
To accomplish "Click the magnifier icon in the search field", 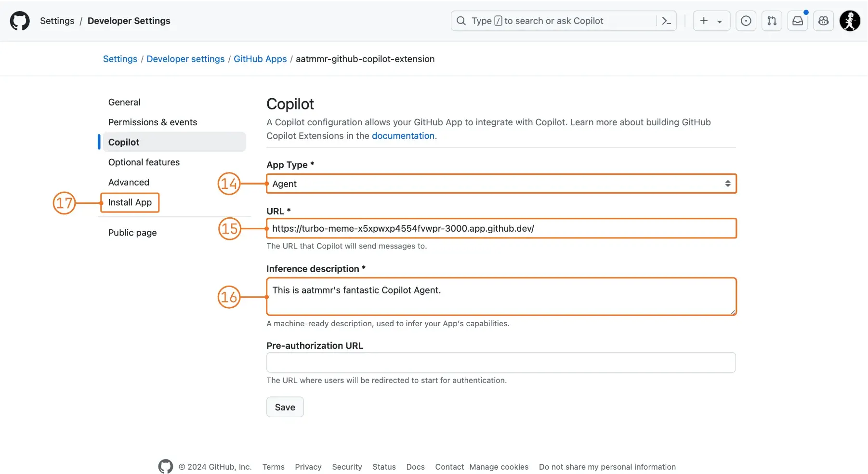I will 461,21.
